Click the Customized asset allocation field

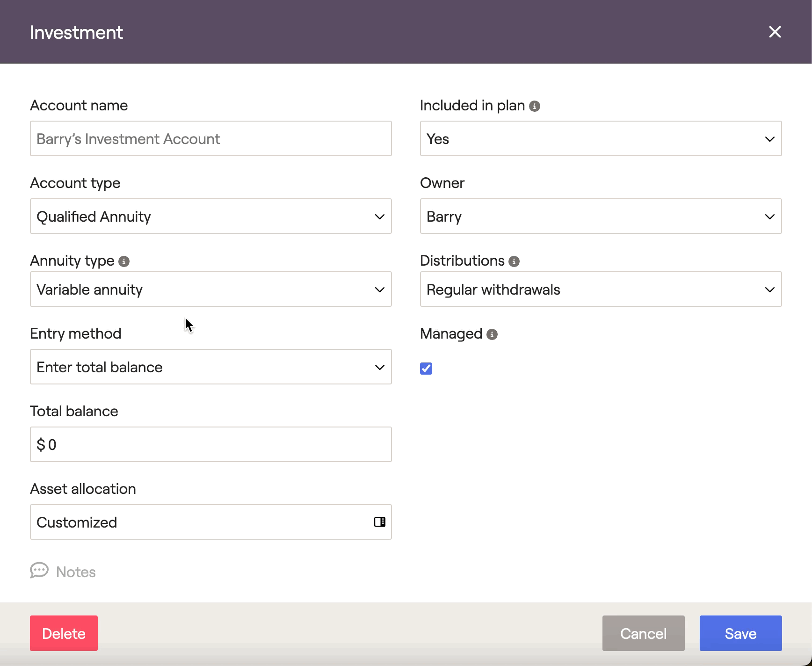pyautogui.click(x=211, y=522)
